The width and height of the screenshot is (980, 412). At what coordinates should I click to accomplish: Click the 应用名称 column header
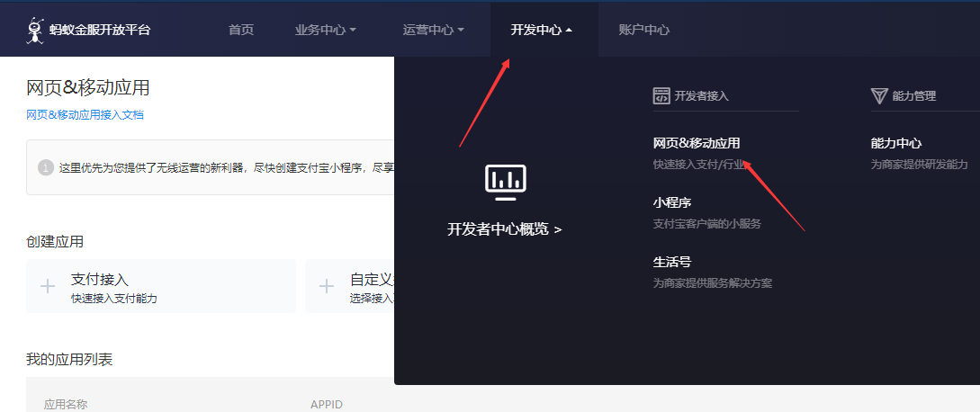[66, 405]
